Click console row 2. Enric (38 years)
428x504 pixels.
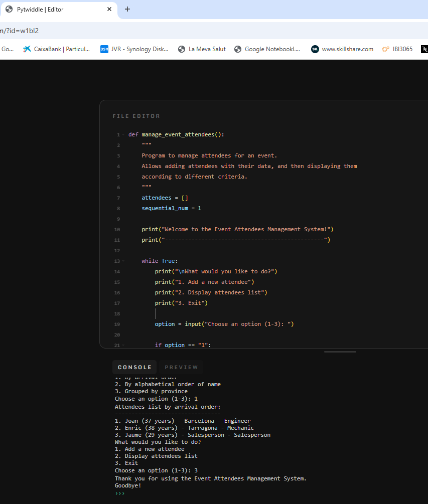coord(184,428)
